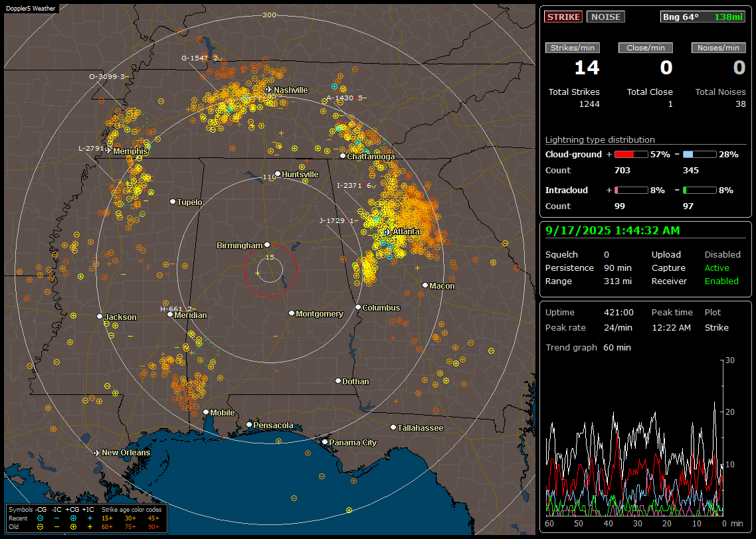Image resolution: width=756 pixels, height=539 pixels.
Task: Select the Tallahassee city dot marker
Action: click(393, 427)
